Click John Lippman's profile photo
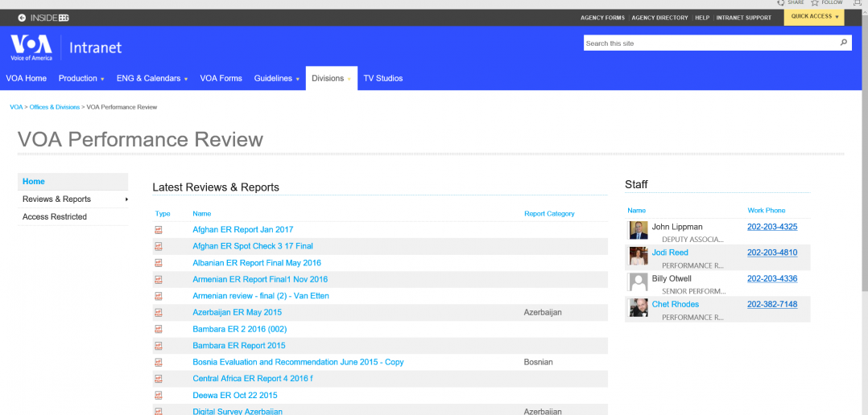This screenshot has height=415, width=868. point(639,231)
